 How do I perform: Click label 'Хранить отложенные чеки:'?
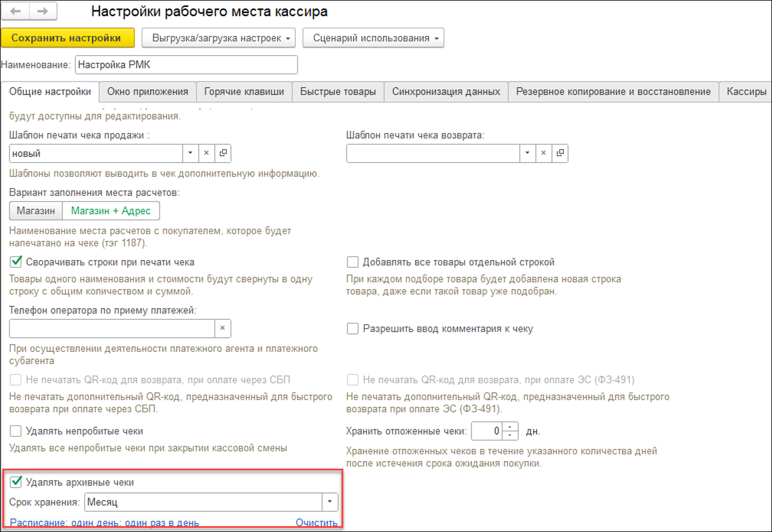407,431
